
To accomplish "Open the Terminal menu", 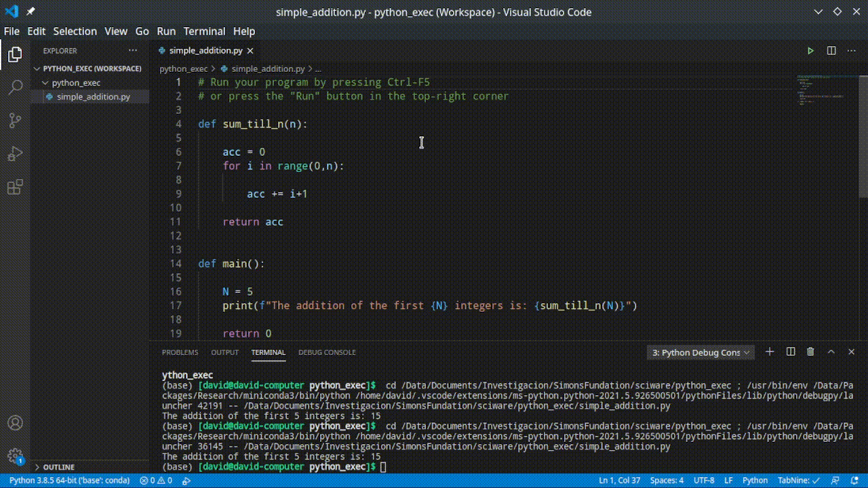I will click(204, 31).
